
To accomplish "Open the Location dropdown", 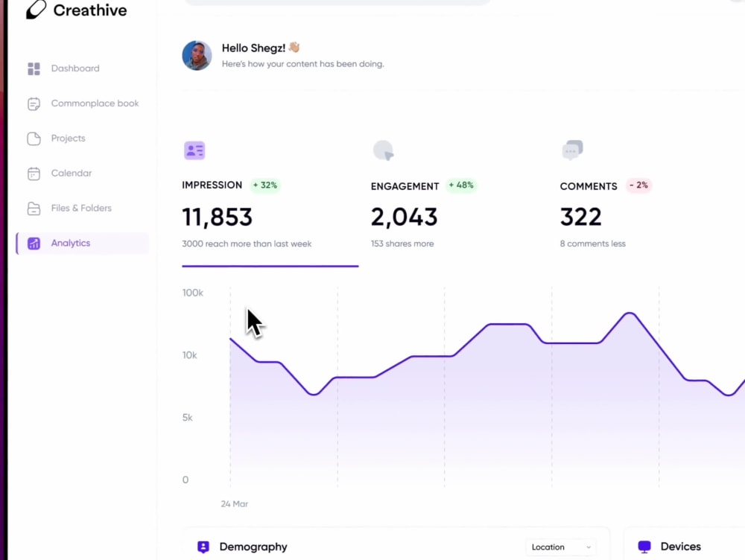I will pyautogui.click(x=561, y=547).
